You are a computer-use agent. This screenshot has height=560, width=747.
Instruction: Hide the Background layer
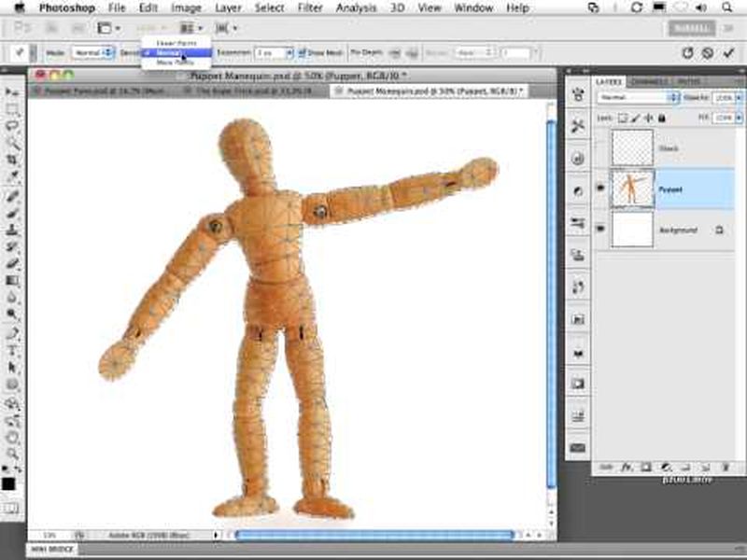[x=599, y=228]
